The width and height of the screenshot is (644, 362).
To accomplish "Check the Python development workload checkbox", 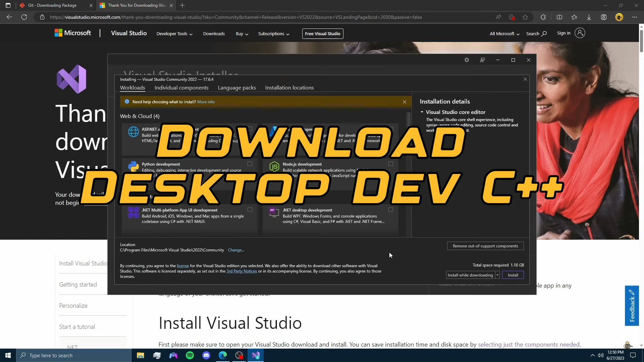I will point(250,164).
